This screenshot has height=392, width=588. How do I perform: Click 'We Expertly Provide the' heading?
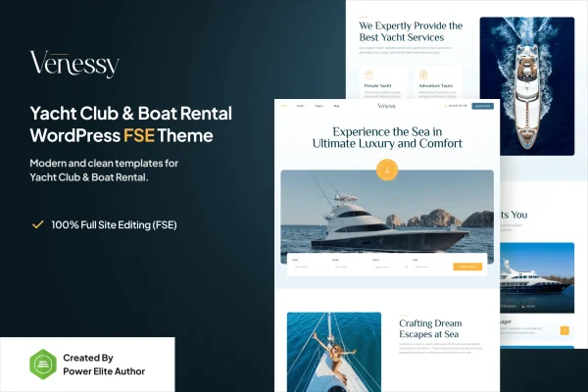(411, 25)
